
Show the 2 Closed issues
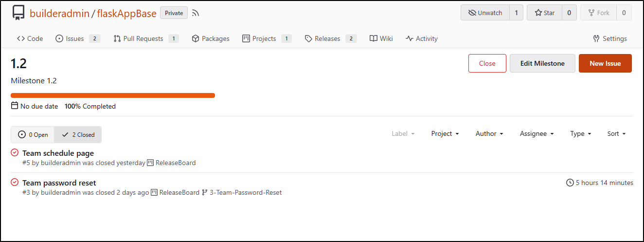click(78, 134)
